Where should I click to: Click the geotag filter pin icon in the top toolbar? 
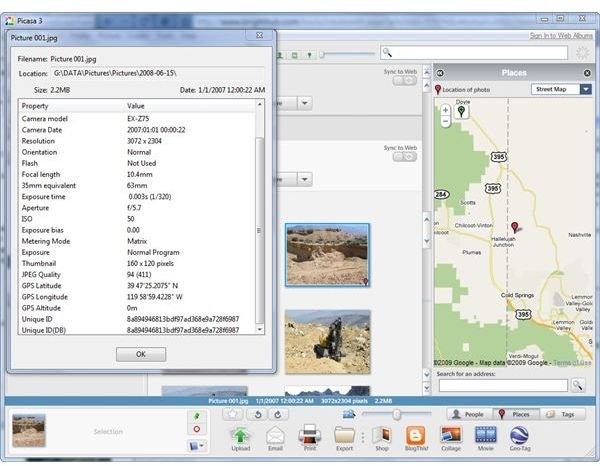(x=309, y=55)
